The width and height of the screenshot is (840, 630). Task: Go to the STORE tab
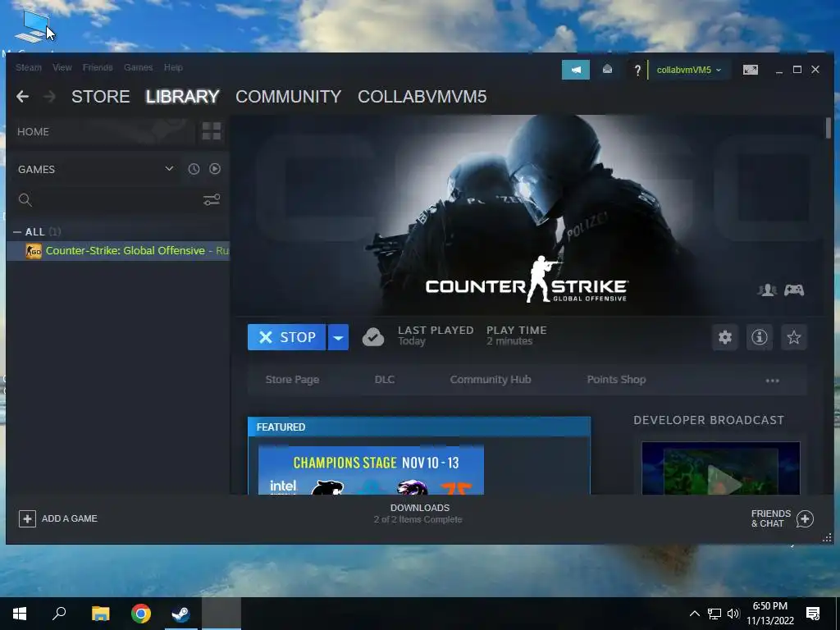tap(100, 97)
